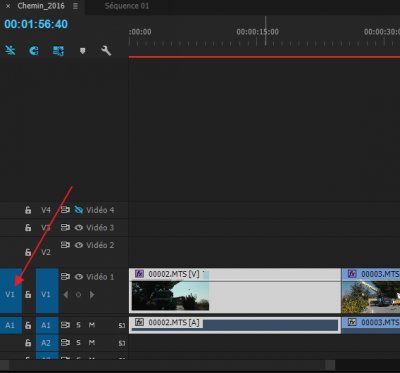
Task: Toggle sync lock on Vidéo 4 track
Action: (x=65, y=210)
